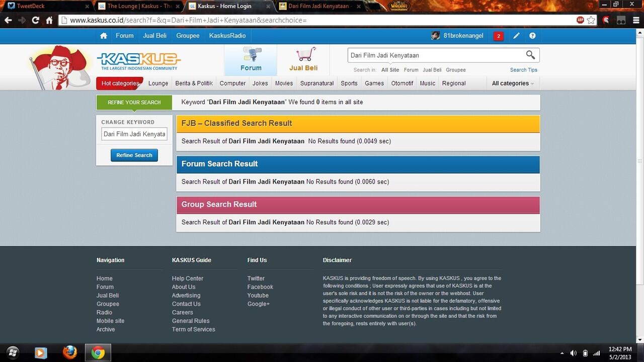644x362 pixels.
Task: Open the Search Tips link
Action: click(x=524, y=70)
